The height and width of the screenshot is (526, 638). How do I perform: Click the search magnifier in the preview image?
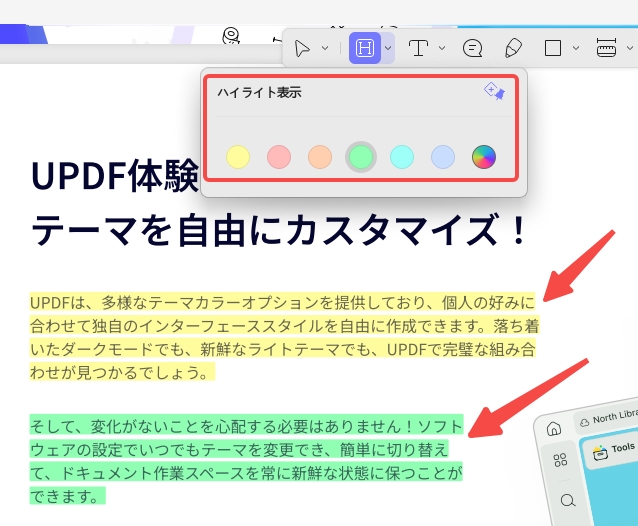tap(568, 500)
